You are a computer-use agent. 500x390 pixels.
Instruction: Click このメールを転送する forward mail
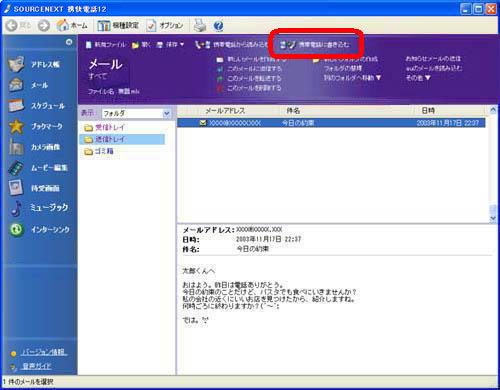[249, 79]
